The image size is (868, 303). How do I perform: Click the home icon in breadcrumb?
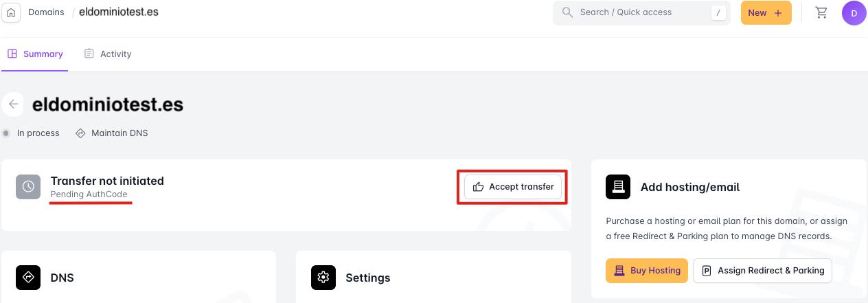(x=12, y=12)
